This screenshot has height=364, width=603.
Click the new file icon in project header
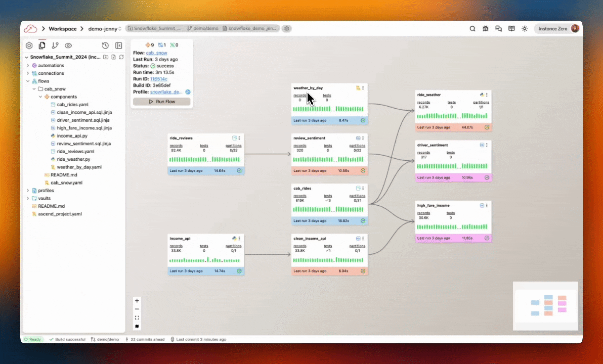click(113, 57)
